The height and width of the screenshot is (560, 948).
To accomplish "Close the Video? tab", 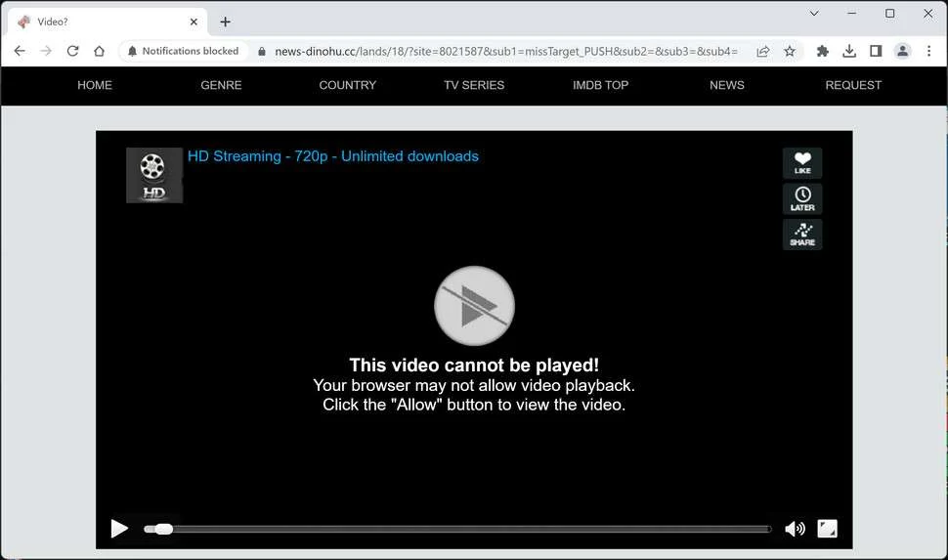I will coord(194,22).
